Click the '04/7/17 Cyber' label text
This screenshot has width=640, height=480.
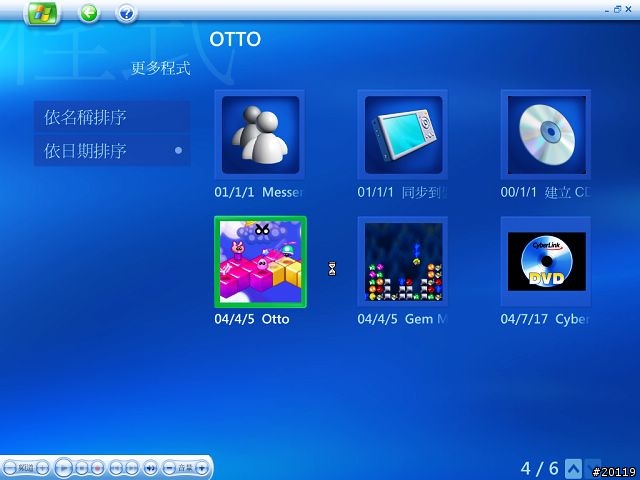point(544,319)
